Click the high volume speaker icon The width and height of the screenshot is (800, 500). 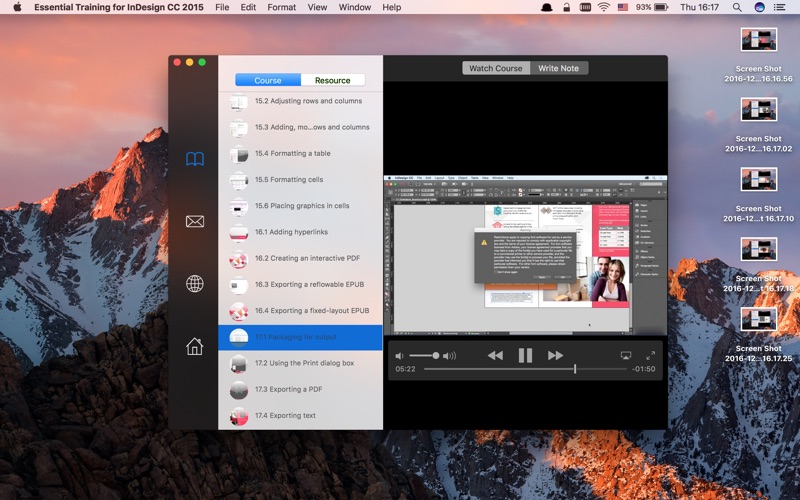coord(449,356)
